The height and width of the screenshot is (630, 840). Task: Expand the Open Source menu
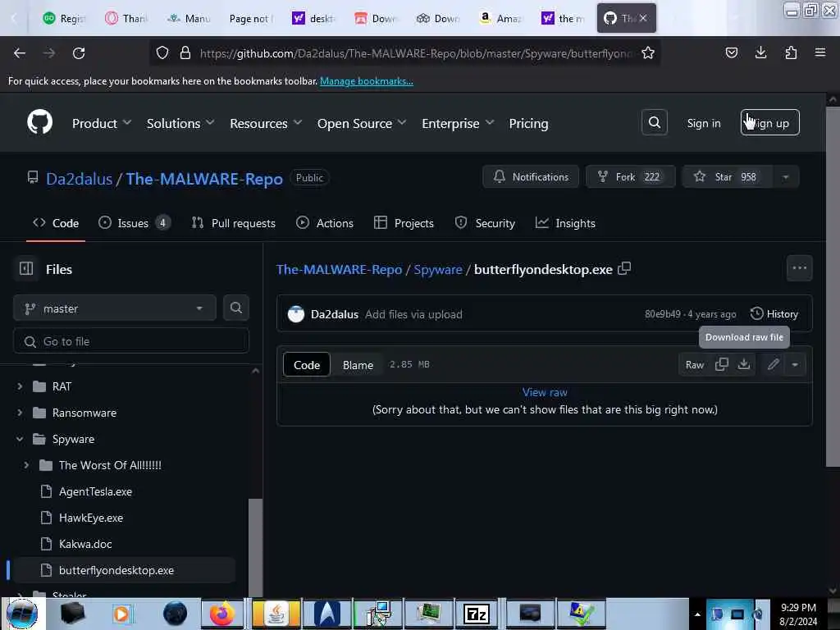point(362,123)
